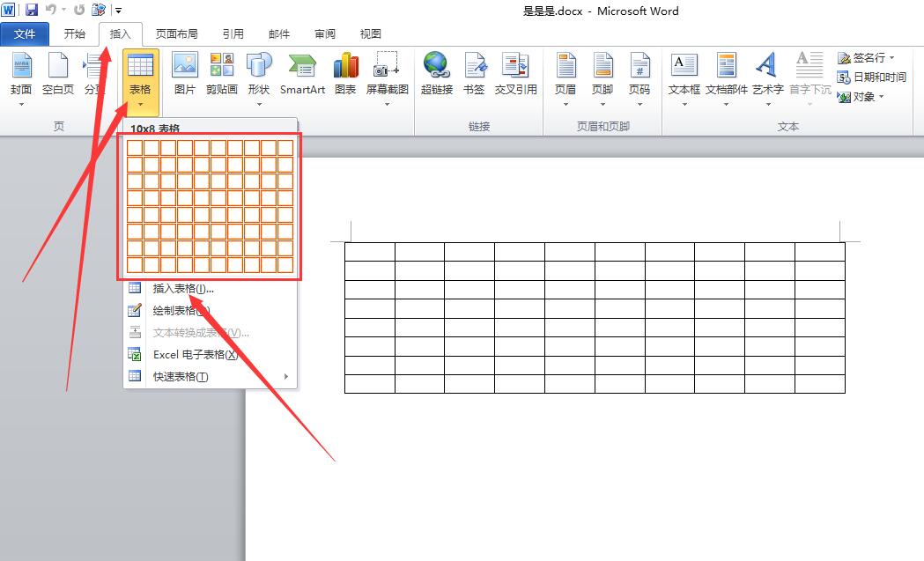Expand the 页码 dropdown arrow
Screen dimensions: 924x561
[x=639, y=105]
